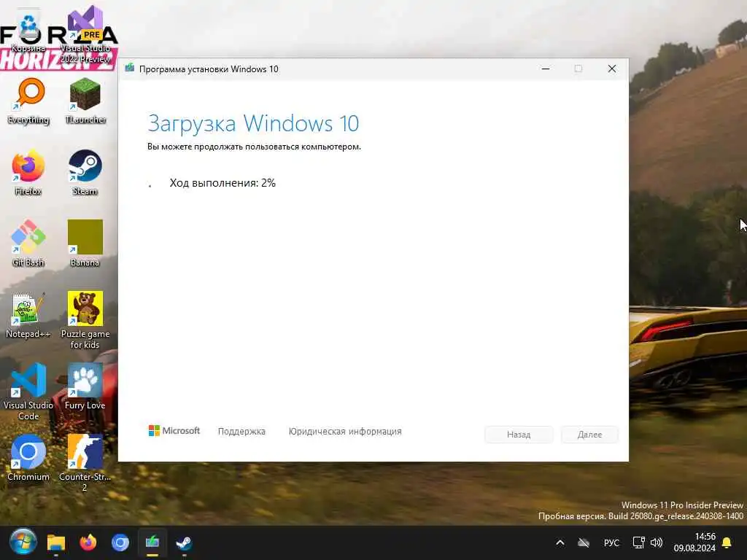The image size is (747, 560).
Task: Open the cloud sync tray icon
Action: [584, 542]
